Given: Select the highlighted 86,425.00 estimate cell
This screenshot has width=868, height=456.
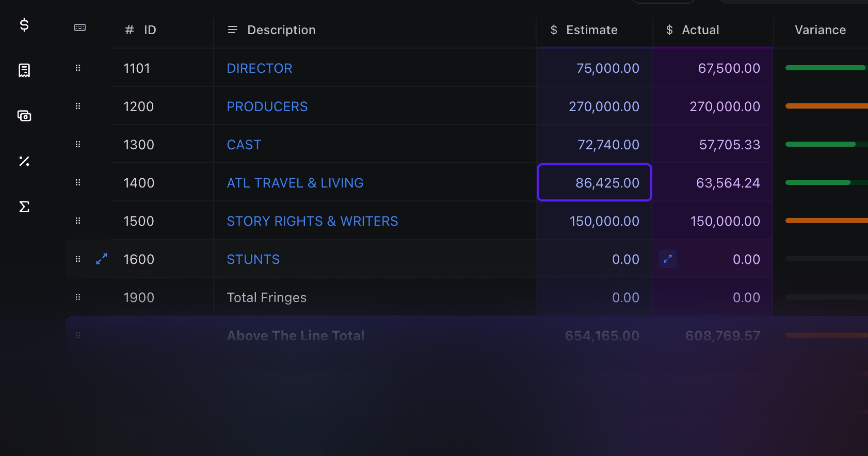Looking at the screenshot, I should (x=594, y=183).
